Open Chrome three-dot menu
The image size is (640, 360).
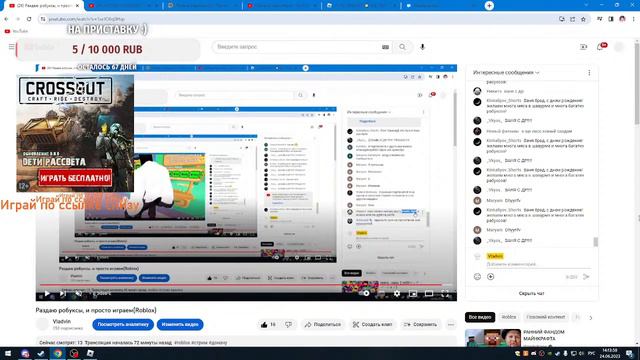(x=633, y=19)
